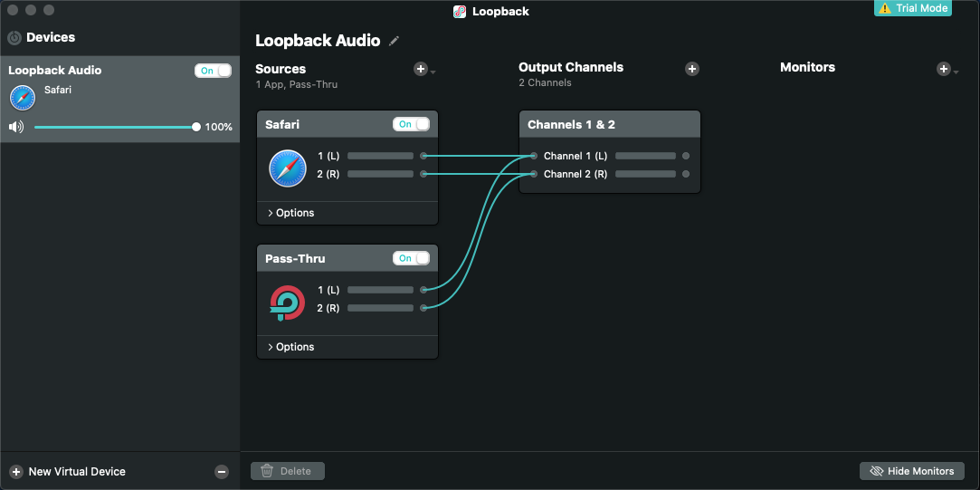Click the Safari 1 (L) level meter
The height and width of the screenshot is (490, 980).
click(380, 156)
